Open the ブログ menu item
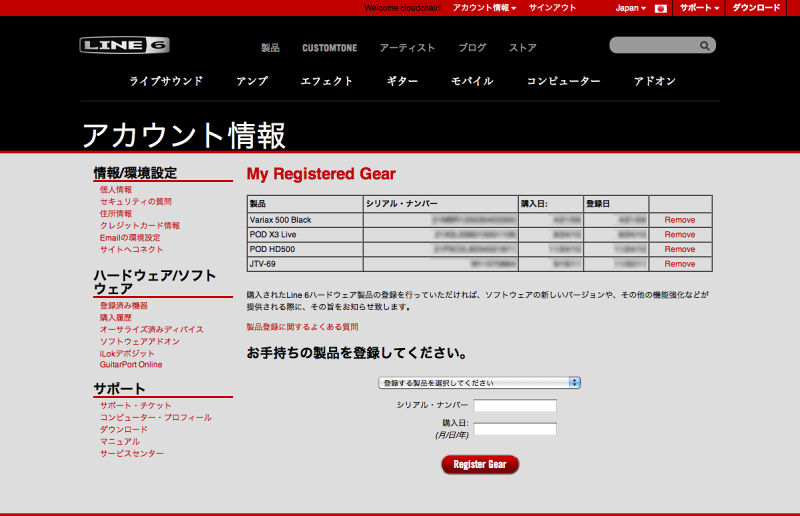 472,47
